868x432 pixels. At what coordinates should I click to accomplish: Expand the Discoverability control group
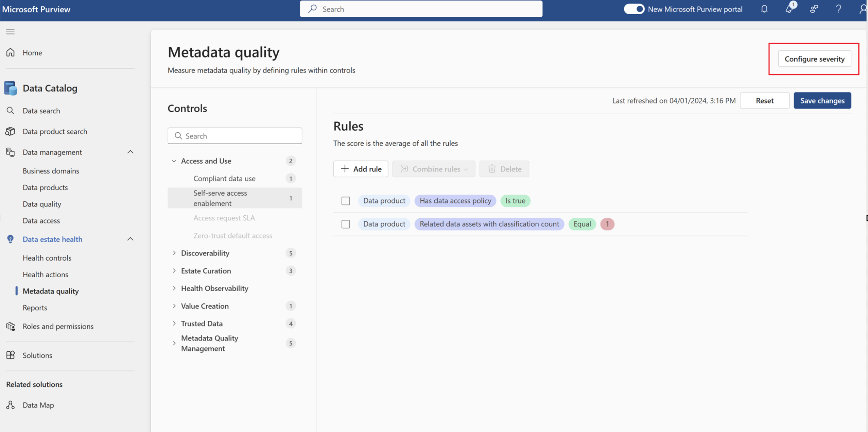pyautogui.click(x=174, y=253)
